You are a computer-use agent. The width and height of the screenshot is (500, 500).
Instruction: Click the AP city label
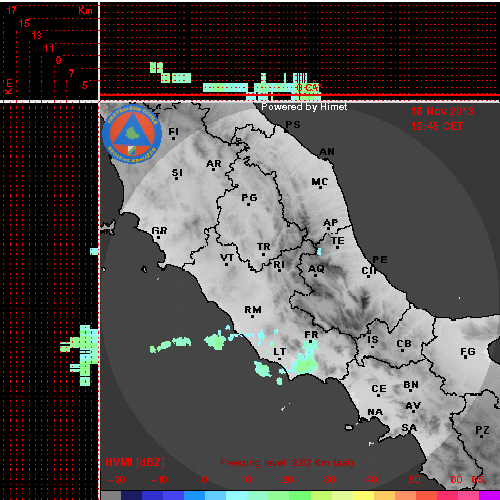[x=331, y=223]
